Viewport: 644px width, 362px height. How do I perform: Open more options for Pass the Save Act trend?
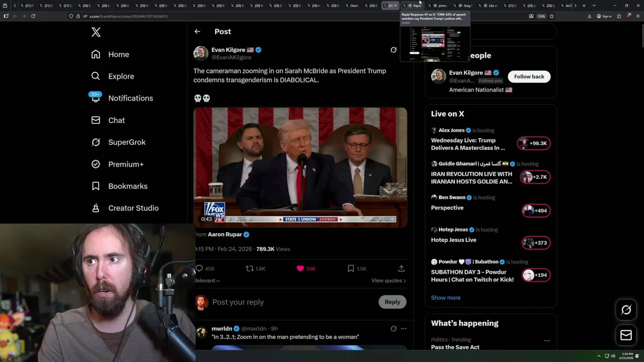pos(547,340)
